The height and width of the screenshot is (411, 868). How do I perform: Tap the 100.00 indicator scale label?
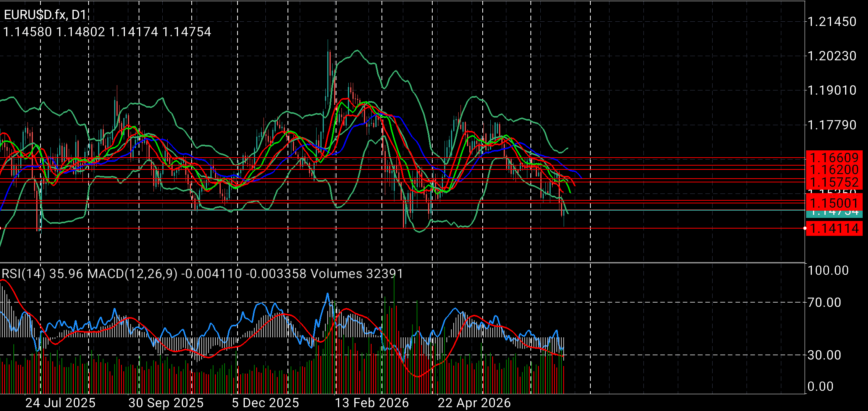point(828,271)
